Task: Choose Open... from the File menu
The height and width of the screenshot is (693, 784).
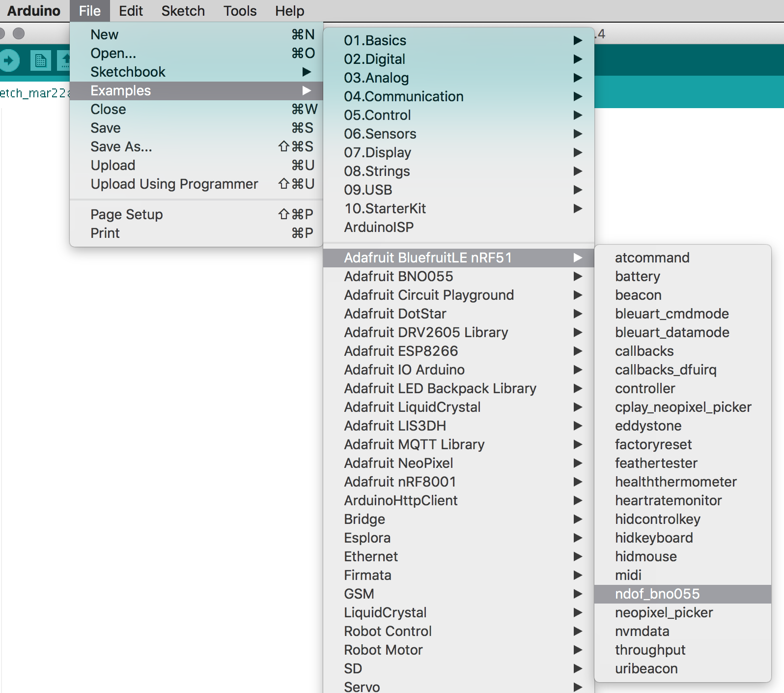Action: click(196, 53)
